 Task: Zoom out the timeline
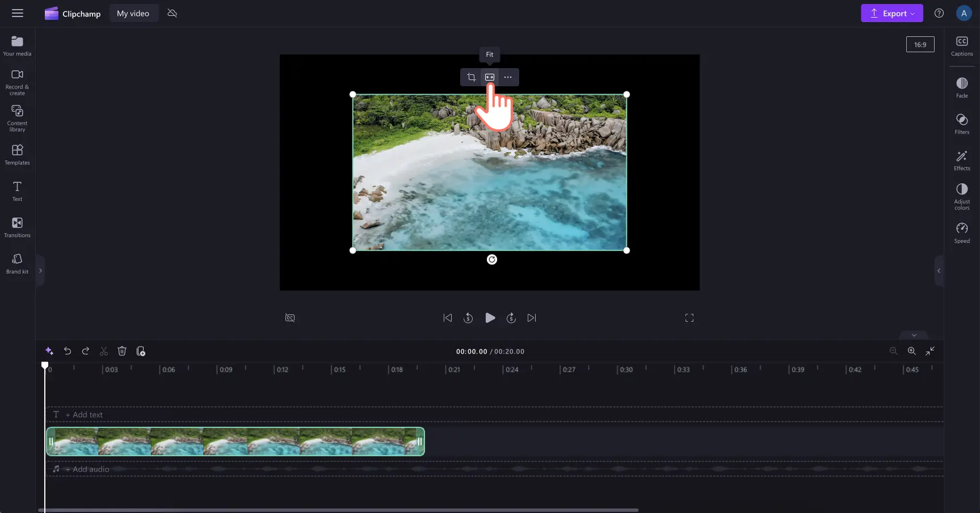coord(894,351)
